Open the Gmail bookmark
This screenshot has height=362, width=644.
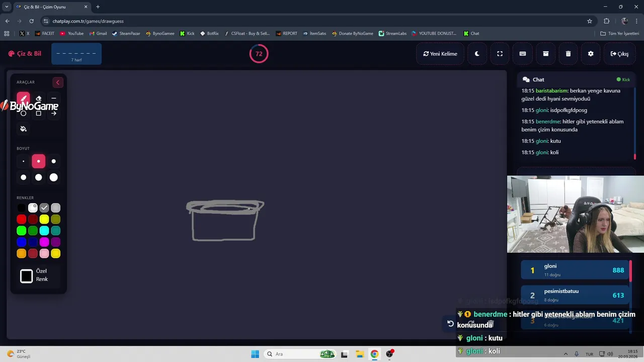(98, 34)
